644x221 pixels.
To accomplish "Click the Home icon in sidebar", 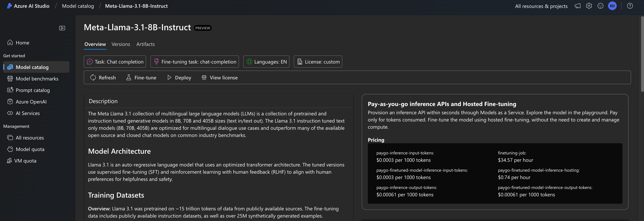I will (10, 42).
